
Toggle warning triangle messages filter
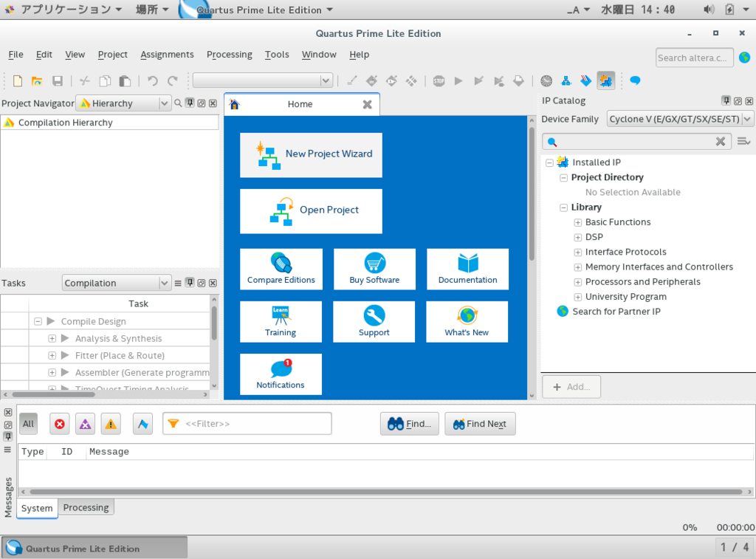(111, 424)
